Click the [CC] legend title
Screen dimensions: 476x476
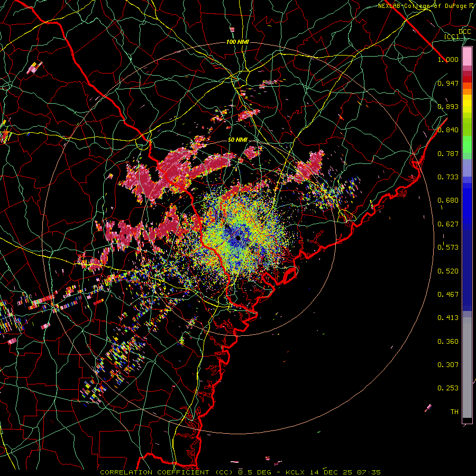(452, 36)
